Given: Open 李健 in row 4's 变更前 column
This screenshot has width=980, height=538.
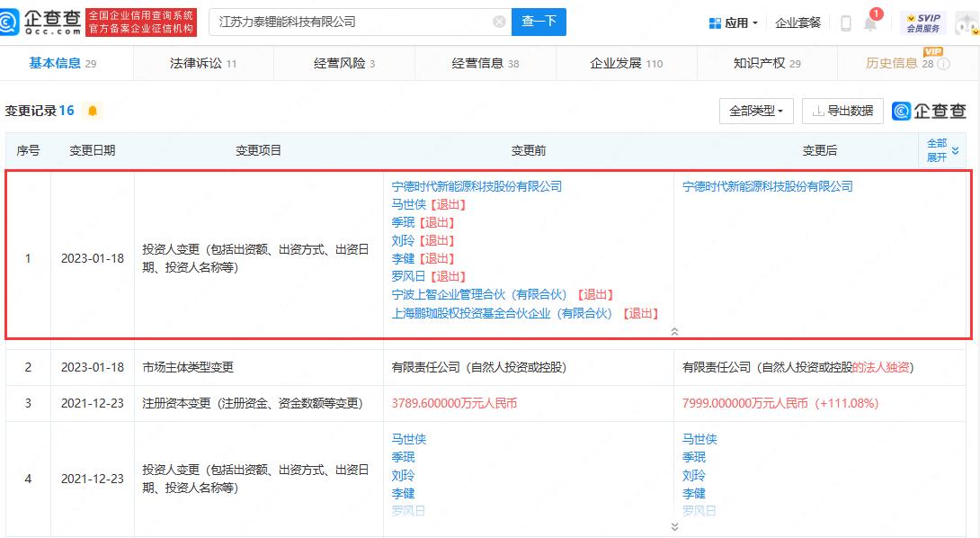Looking at the screenshot, I should pyautogui.click(x=403, y=494).
